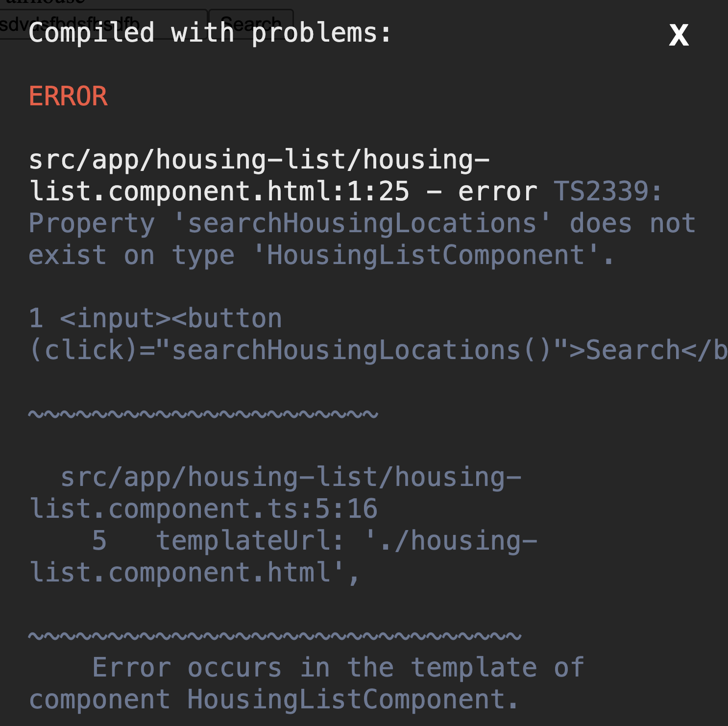This screenshot has height=726, width=728.
Task: Open the list.component.ts:5:16 file reference
Action: 203,509
